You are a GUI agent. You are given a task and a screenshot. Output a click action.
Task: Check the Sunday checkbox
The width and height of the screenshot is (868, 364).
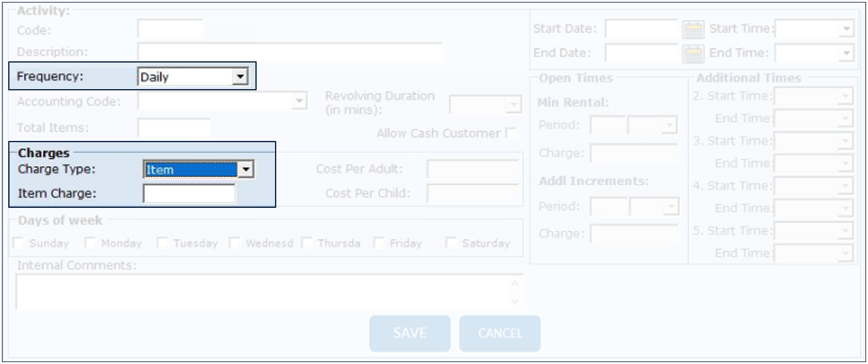coord(19,243)
